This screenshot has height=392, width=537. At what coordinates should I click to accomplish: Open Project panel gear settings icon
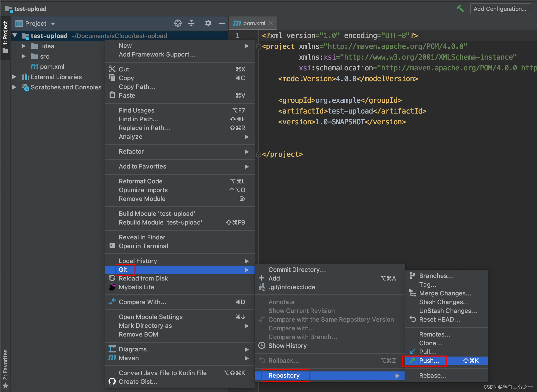(x=208, y=23)
